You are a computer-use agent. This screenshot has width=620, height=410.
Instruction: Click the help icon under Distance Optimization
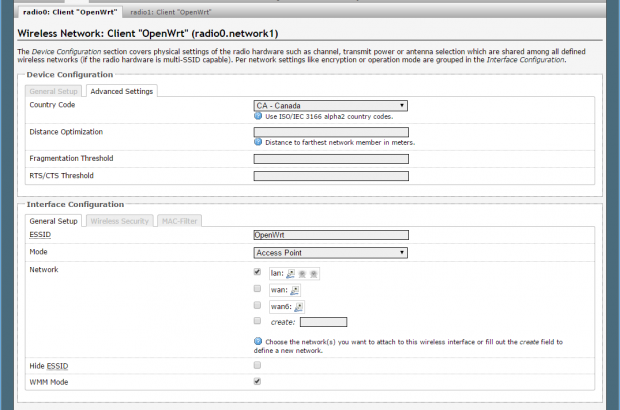(258, 142)
